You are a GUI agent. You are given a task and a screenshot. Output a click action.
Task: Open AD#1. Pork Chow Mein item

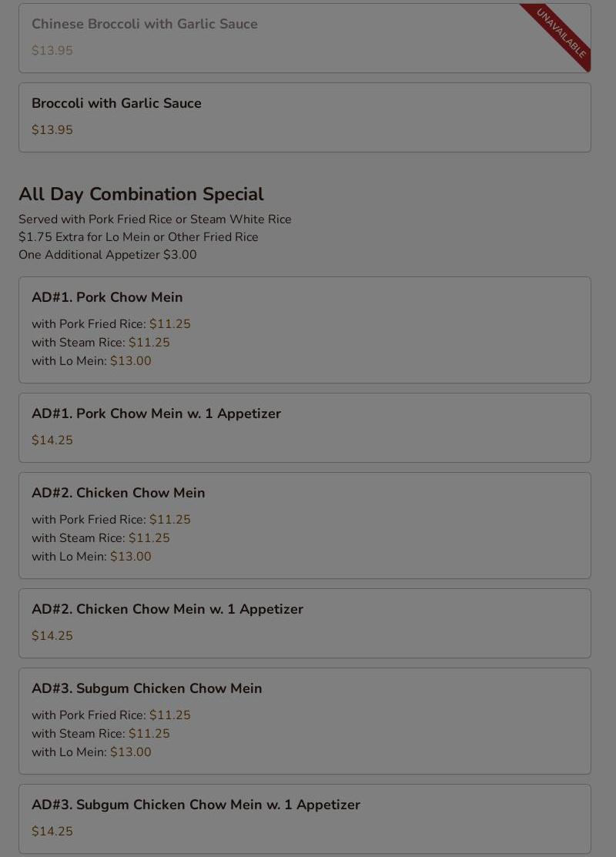[x=107, y=297]
